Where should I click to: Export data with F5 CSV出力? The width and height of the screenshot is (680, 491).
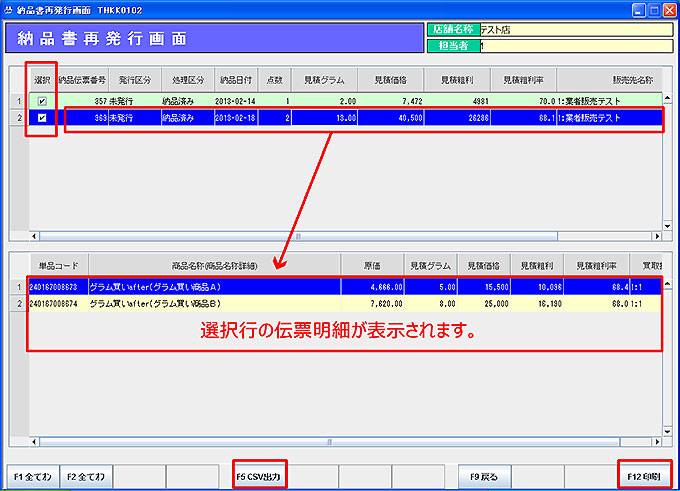pyautogui.click(x=258, y=477)
